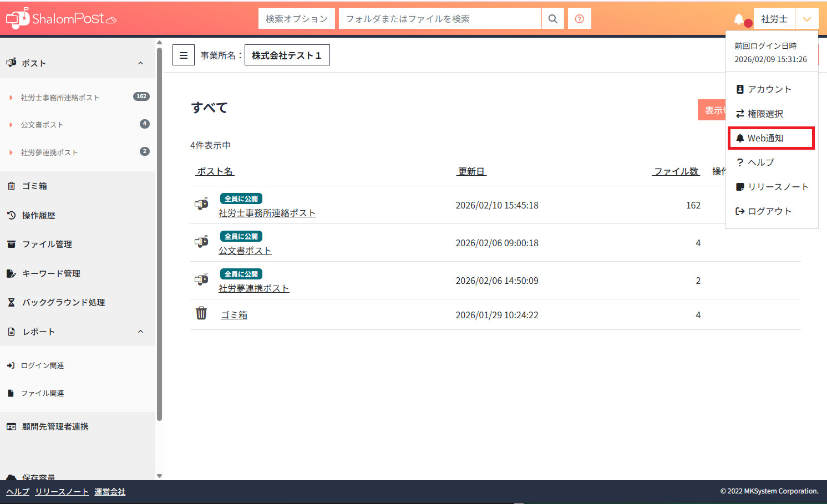
Task: Toggle the hamburger sidebar menu button
Action: (184, 55)
